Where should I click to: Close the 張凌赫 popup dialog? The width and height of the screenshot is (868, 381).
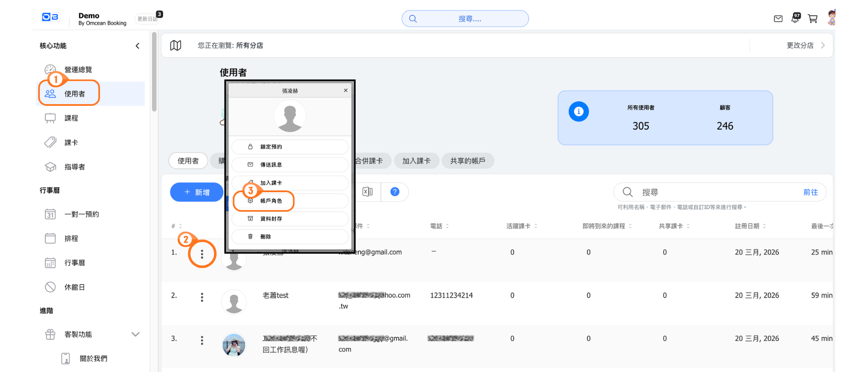[x=346, y=91]
